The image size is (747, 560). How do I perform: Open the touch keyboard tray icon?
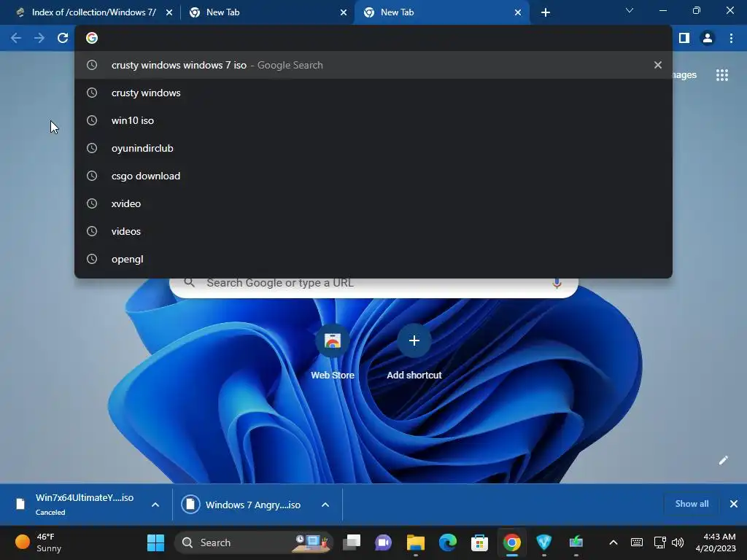636,542
